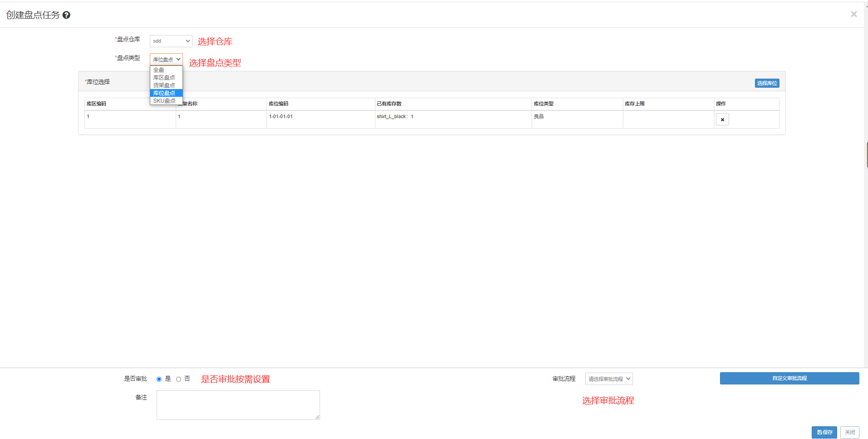Select 否 for 是否审批
Viewport: 868px width, 439px height.
pyautogui.click(x=178, y=379)
